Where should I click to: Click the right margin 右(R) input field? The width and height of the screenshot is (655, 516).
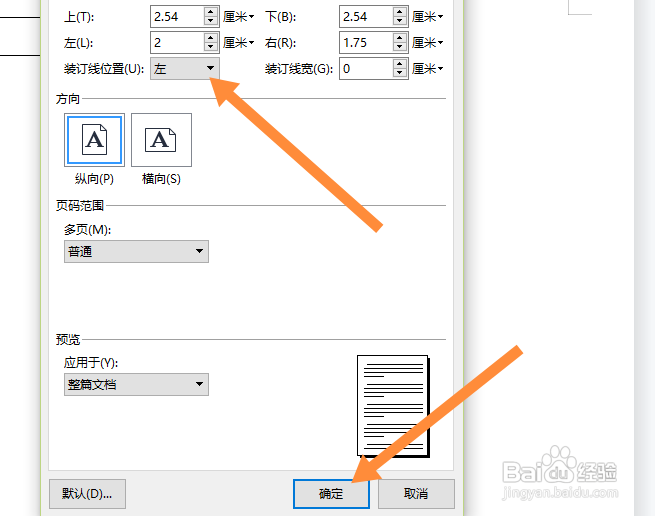pos(367,43)
